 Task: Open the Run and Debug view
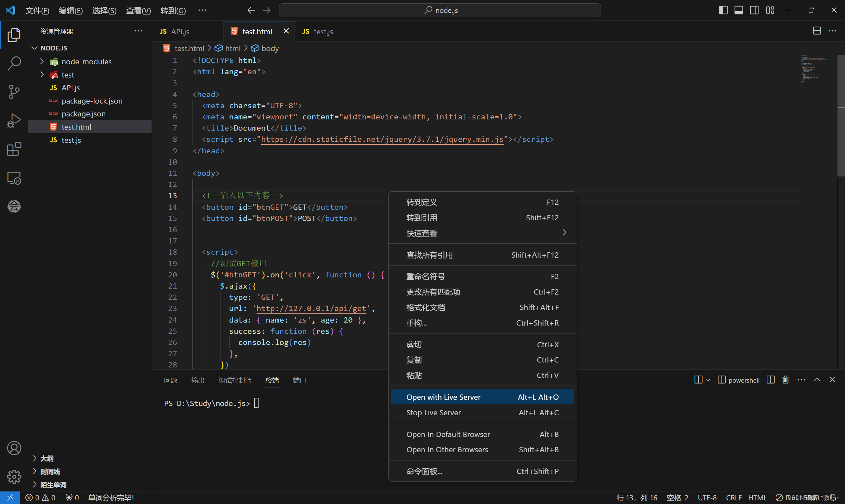click(x=14, y=120)
